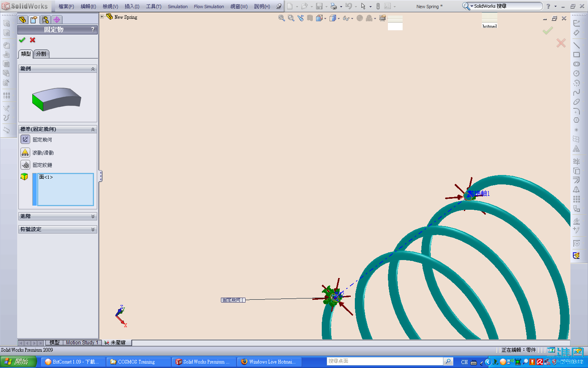This screenshot has width=588, height=368.
Task: Select the Spline sketch tool
Action: [x=577, y=92]
